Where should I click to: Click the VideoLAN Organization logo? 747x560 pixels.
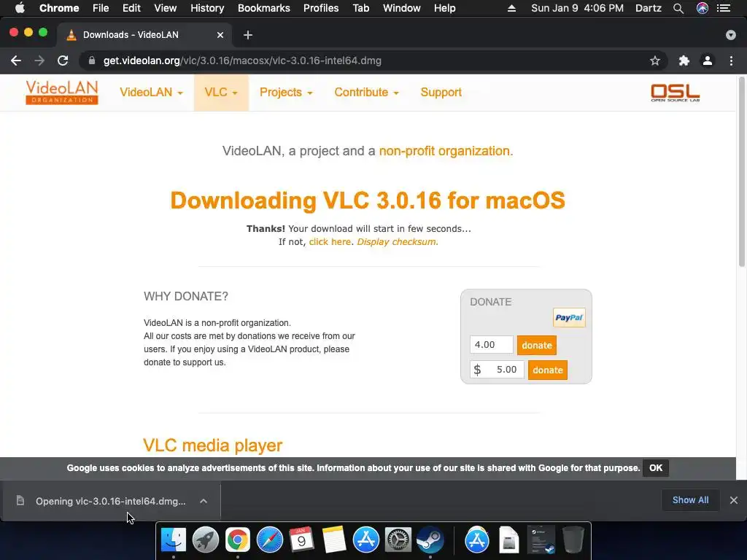click(62, 93)
